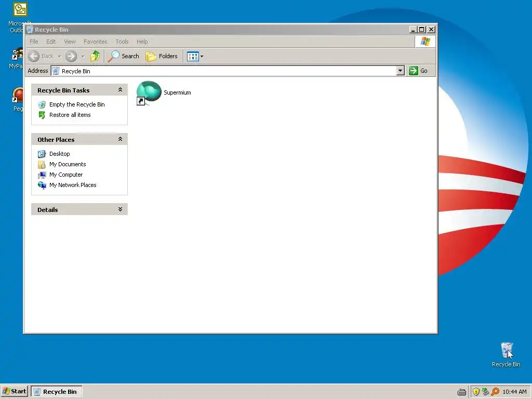Open the File menu

[x=34, y=42]
